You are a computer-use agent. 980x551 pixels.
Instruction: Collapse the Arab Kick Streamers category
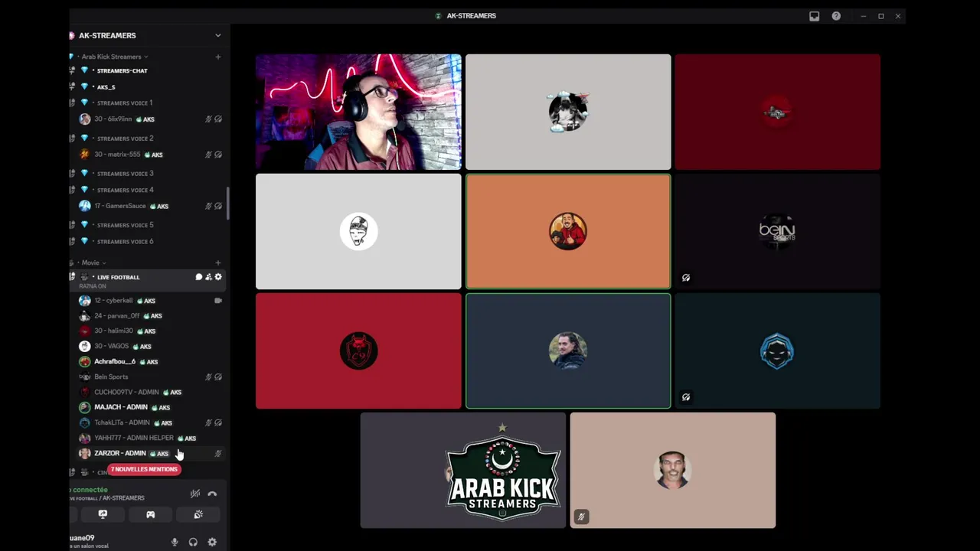click(115, 57)
